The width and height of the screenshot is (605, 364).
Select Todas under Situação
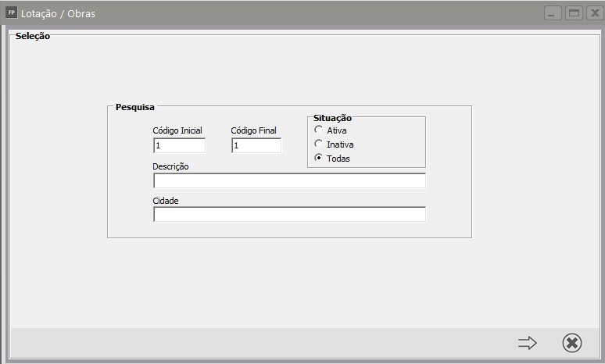tap(318, 159)
